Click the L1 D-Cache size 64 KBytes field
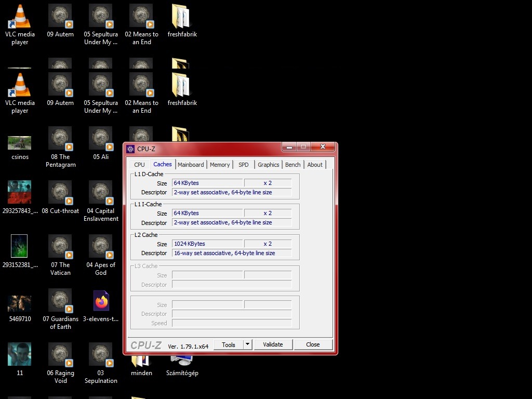532x399 pixels. (207, 183)
